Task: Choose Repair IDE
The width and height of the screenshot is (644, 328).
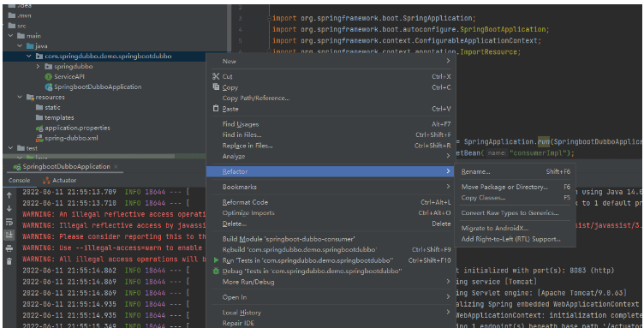Action: pyautogui.click(x=238, y=323)
